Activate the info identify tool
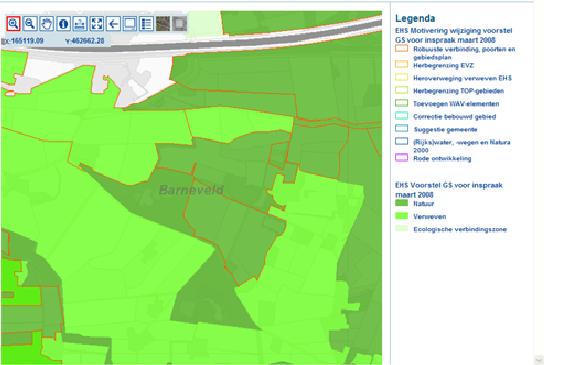This screenshot has width=569, height=365. (x=64, y=24)
